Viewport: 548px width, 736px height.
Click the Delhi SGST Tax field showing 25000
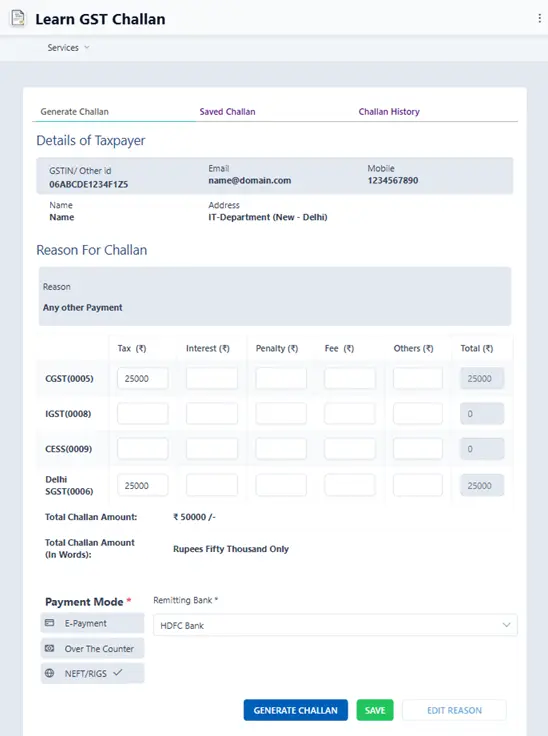tap(143, 485)
